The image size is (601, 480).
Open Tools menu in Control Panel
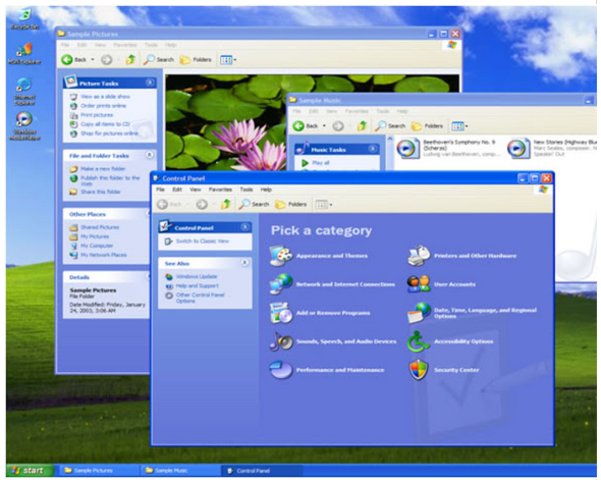[x=246, y=189]
